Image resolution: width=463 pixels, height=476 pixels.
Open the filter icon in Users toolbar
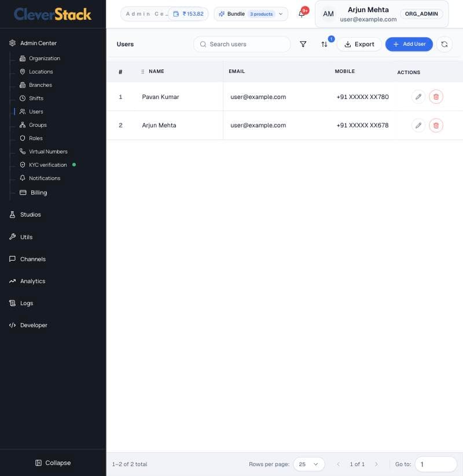(303, 45)
